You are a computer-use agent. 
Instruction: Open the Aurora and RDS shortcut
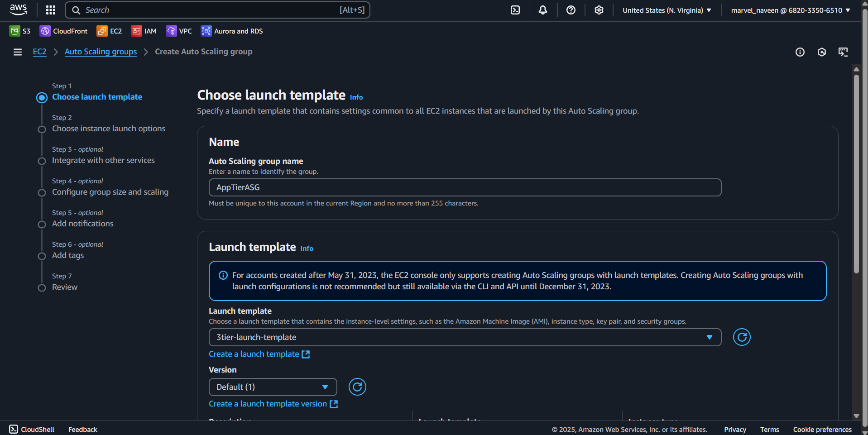point(232,31)
